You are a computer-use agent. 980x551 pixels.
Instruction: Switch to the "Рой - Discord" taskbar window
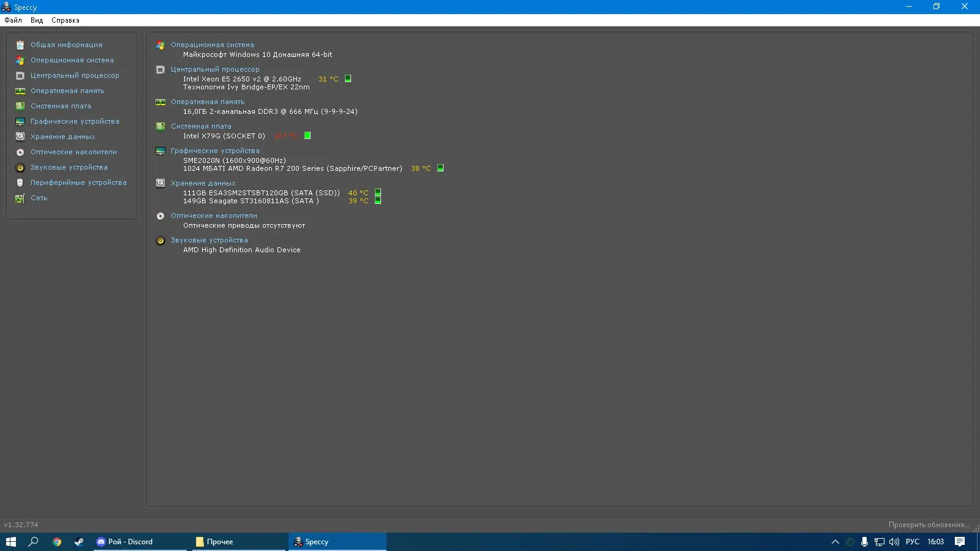pyautogui.click(x=140, y=542)
